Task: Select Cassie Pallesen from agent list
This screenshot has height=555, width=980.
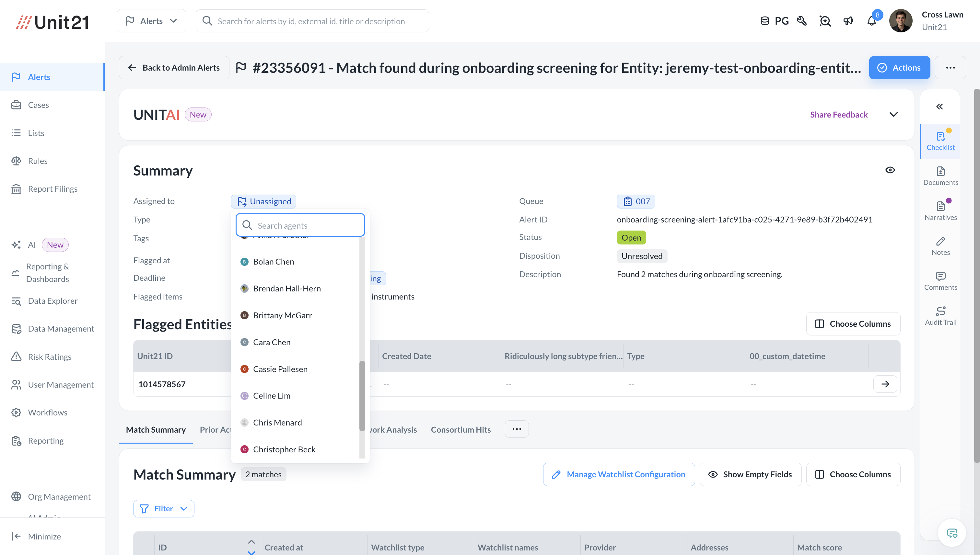Action: click(x=280, y=369)
